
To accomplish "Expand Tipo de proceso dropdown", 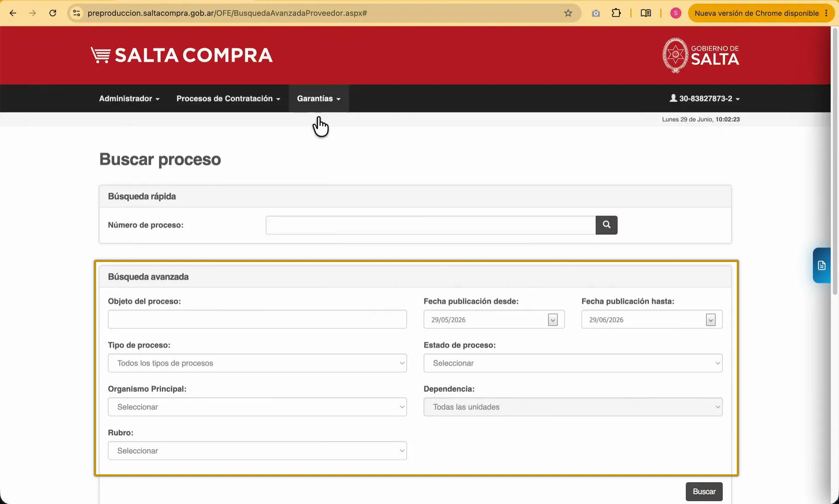I will (257, 363).
